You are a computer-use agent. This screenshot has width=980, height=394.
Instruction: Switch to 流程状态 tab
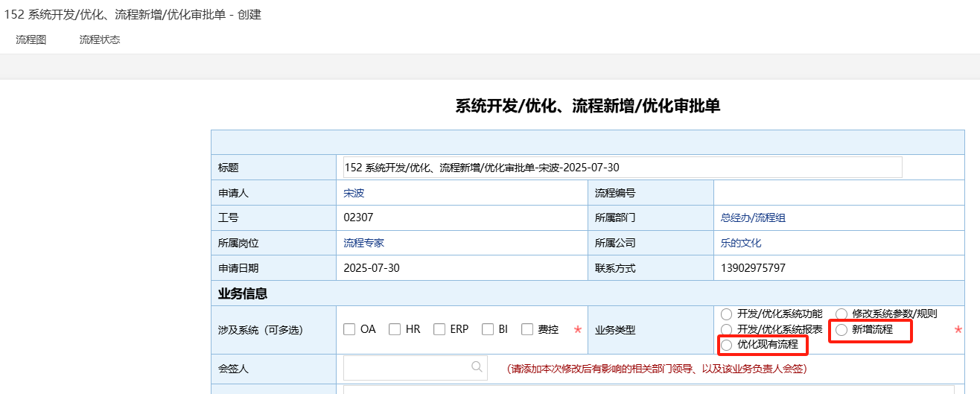coord(100,40)
